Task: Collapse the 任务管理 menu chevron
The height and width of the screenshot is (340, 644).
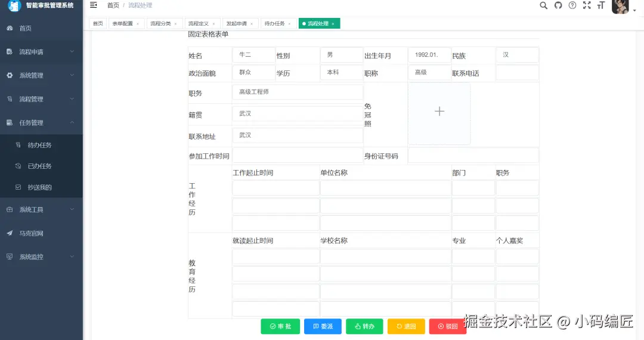Action: pyautogui.click(x=72, y=122)
